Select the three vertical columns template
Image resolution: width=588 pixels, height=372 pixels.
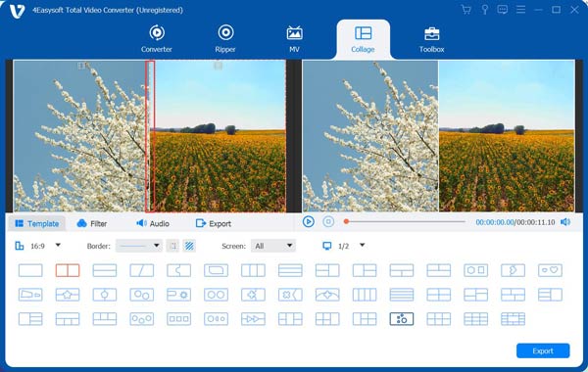253,270
